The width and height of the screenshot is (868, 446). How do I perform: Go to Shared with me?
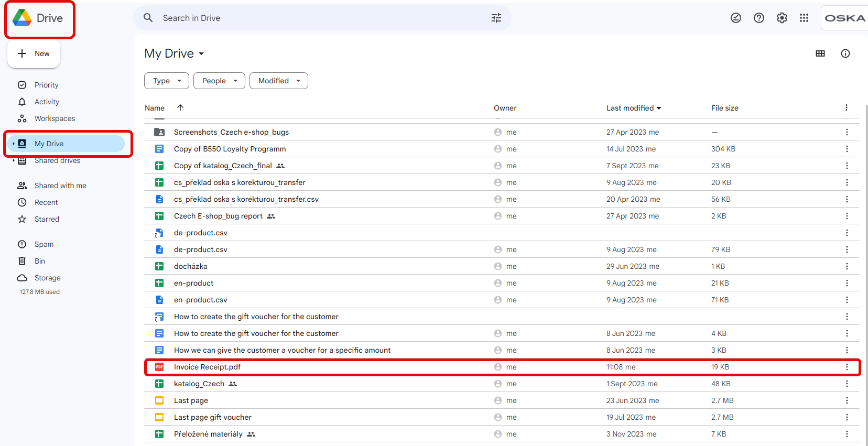pyautogui.click(x=60, y=186)
